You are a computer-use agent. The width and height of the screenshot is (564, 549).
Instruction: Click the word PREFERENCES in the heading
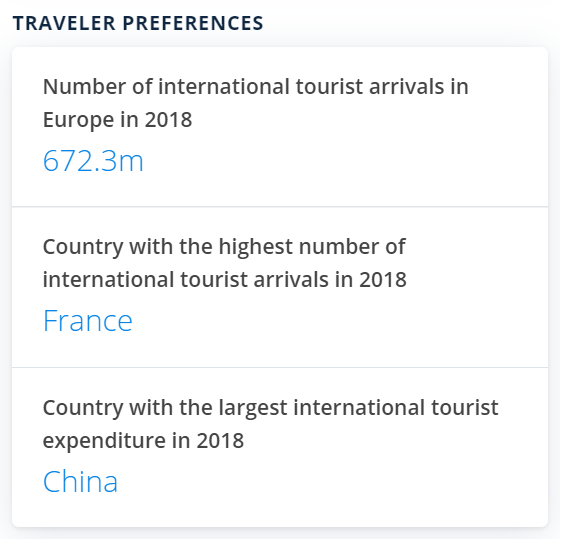[x=193, y=24]
